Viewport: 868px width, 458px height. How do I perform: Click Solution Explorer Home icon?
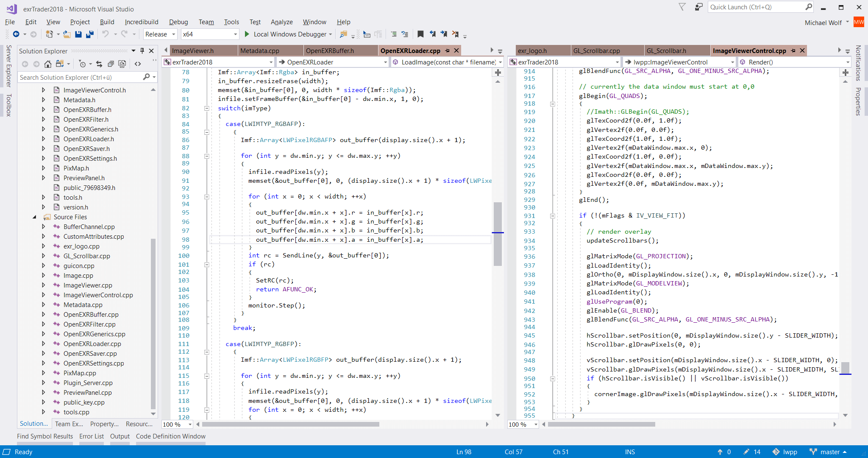48,64
